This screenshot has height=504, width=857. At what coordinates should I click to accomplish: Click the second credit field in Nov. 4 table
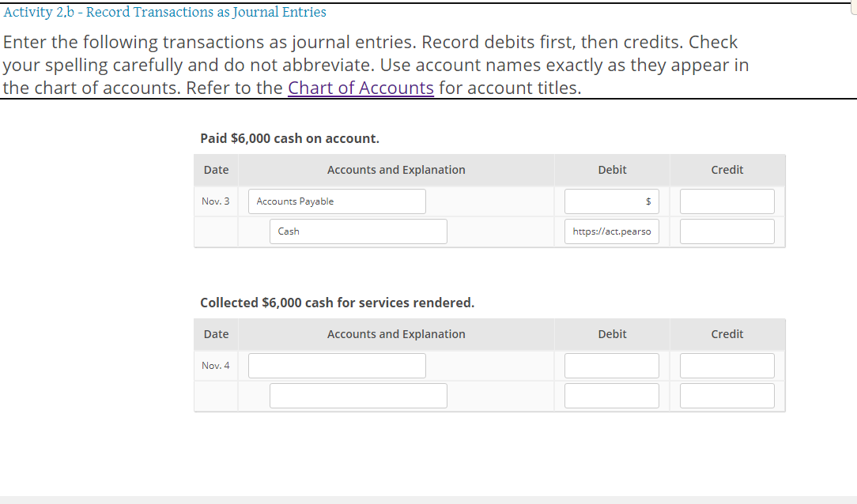coord(727,395)
